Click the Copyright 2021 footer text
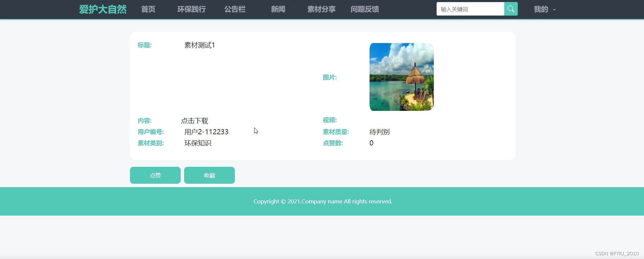644x259 pixels. (x=323, y=201)
